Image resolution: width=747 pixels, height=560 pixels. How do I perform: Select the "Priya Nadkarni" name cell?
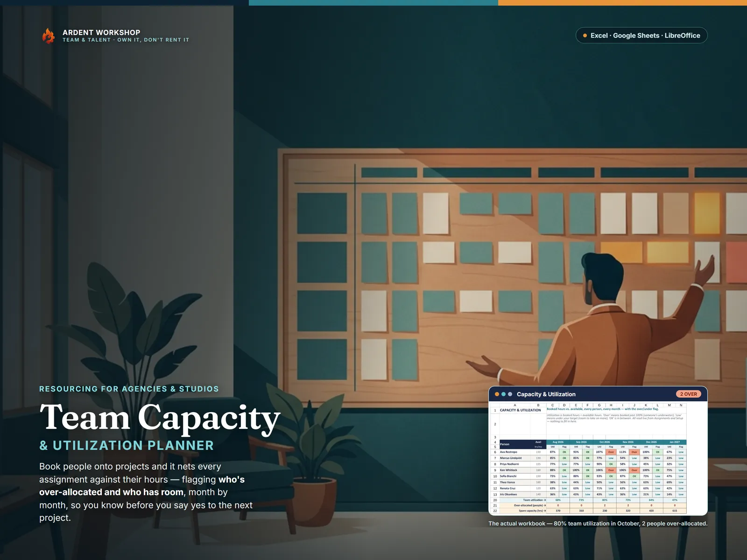[516, 464]
